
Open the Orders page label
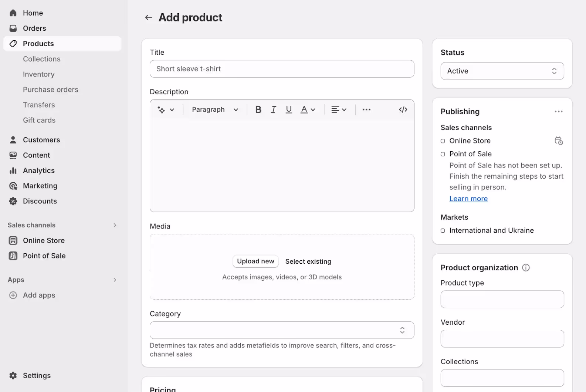[34, 28]
